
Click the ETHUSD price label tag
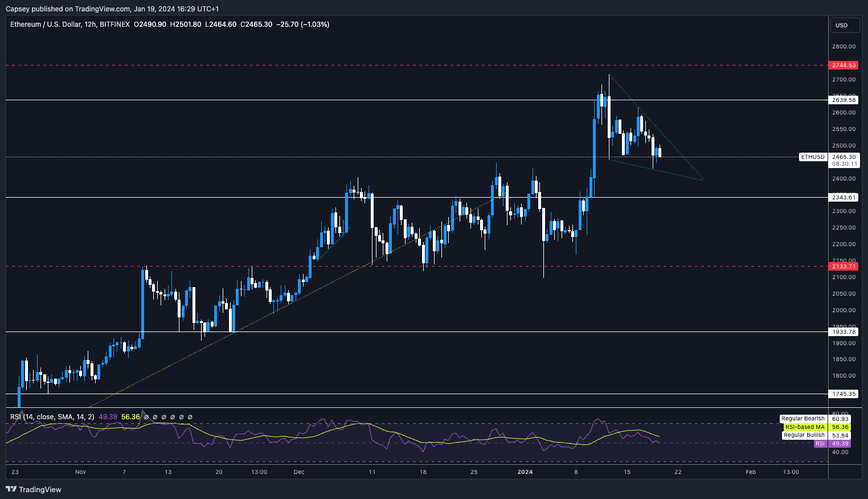coord(812,157)
